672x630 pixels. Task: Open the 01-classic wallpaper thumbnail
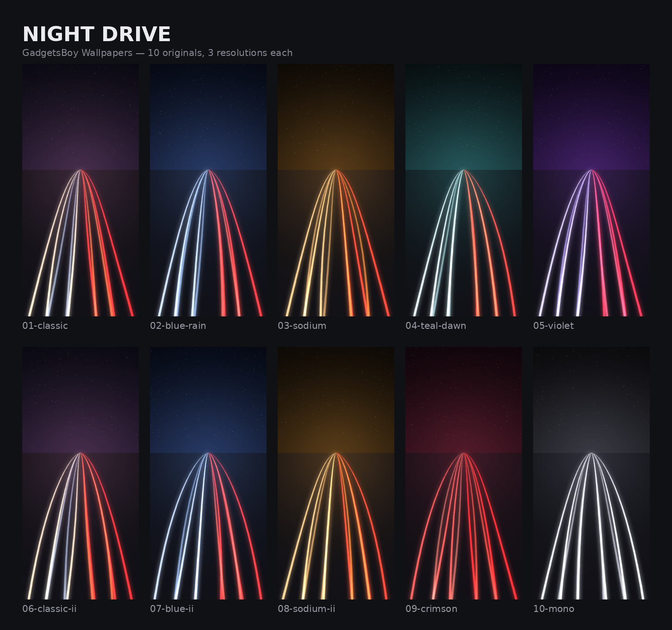[81, 190]
